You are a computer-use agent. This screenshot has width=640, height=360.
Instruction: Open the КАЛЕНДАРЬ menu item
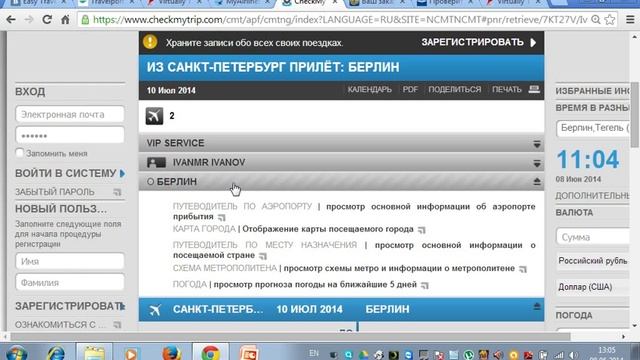pyautogui.click(x=369, y=89)
